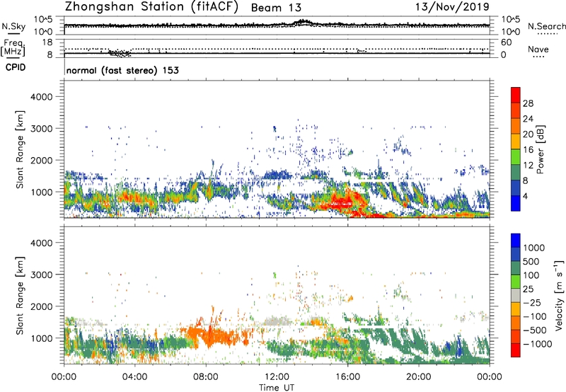Click the '28' label on Power colorbar
The width and height of the screenshot is (566, 392).
528,103
